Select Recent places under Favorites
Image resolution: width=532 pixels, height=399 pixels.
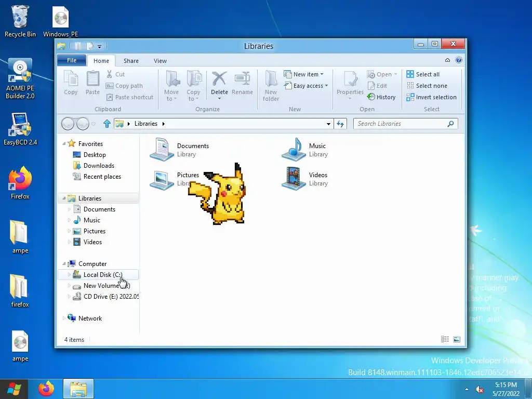[102, 177]
